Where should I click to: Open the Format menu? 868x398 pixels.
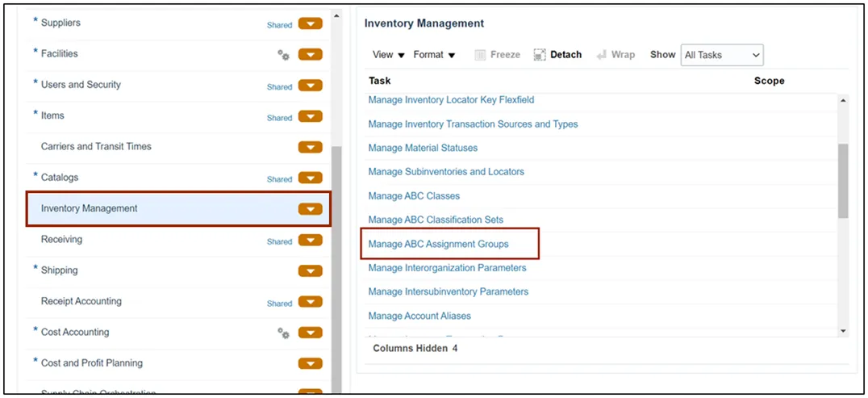click(x=434, y=55)
